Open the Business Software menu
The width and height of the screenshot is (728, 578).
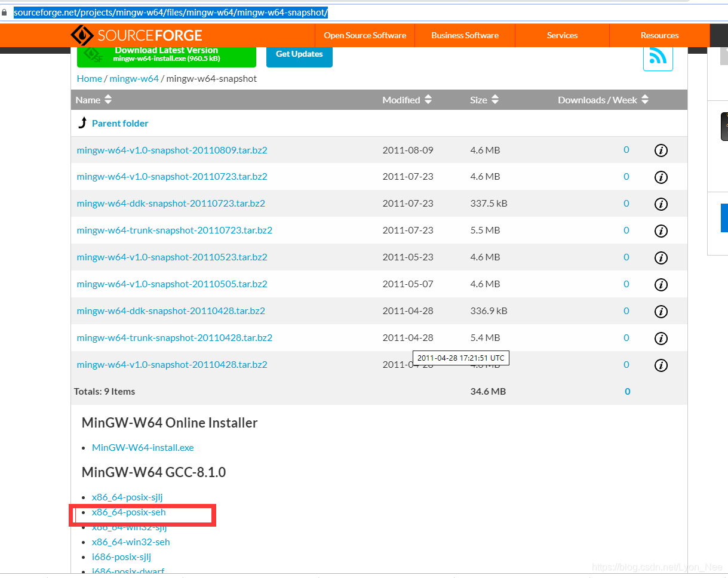click(465, 35)
